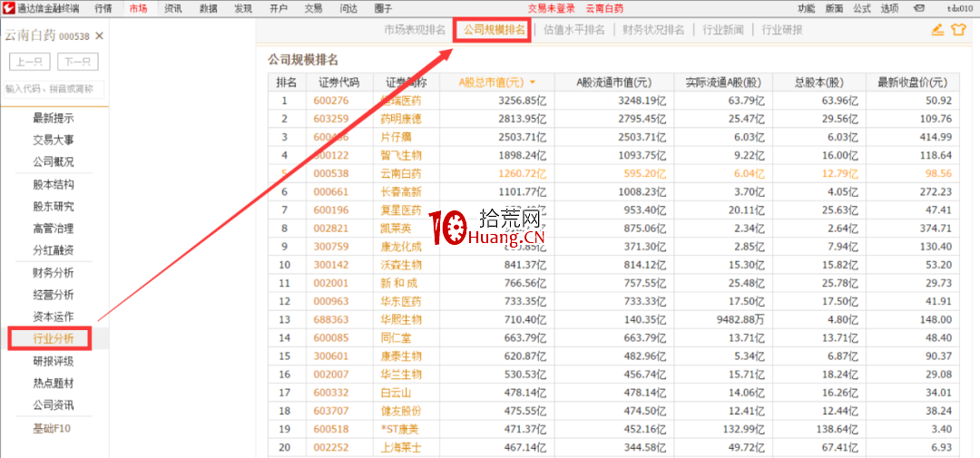
Task: Switch to 市场表现排名 tab
Action: [x=415, y=30]
